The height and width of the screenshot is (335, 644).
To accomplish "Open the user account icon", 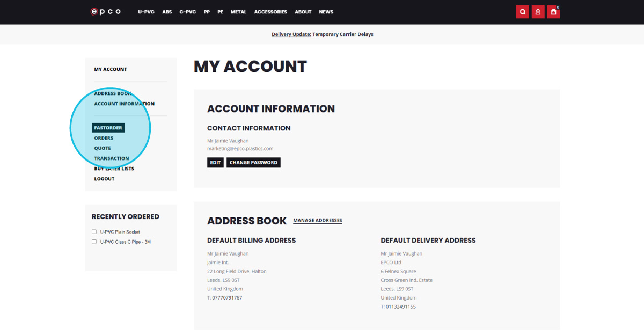I will tap(538, 12).
